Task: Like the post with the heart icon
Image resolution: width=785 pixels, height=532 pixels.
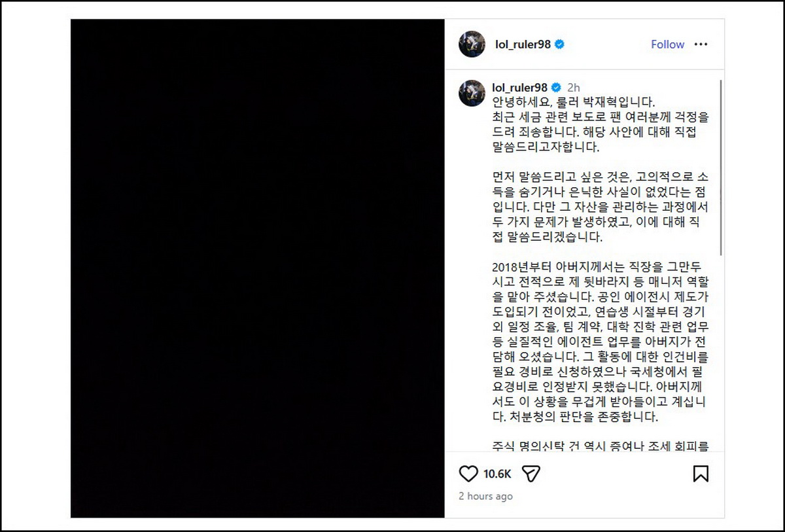Action: (468, 473)
